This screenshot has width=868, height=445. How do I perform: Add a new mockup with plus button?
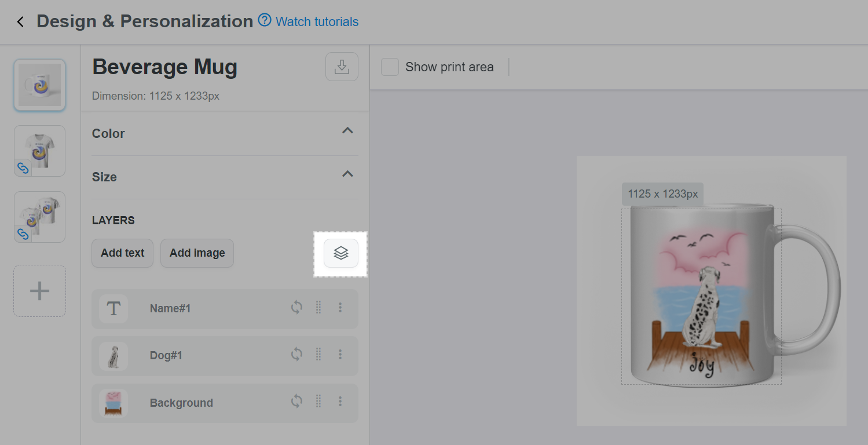[39, 291]
